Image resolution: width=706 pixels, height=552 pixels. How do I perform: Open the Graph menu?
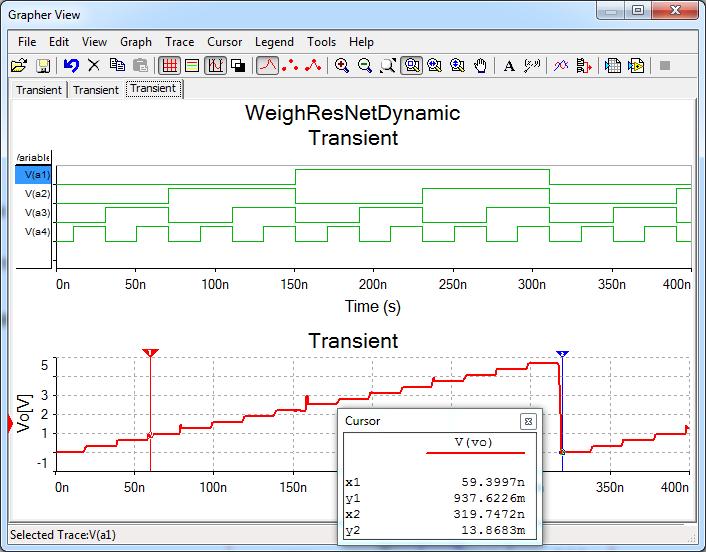pos(136,42)
